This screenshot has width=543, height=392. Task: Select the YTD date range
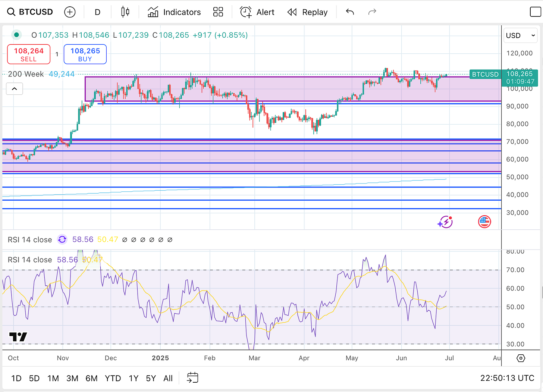coord(113,378)
